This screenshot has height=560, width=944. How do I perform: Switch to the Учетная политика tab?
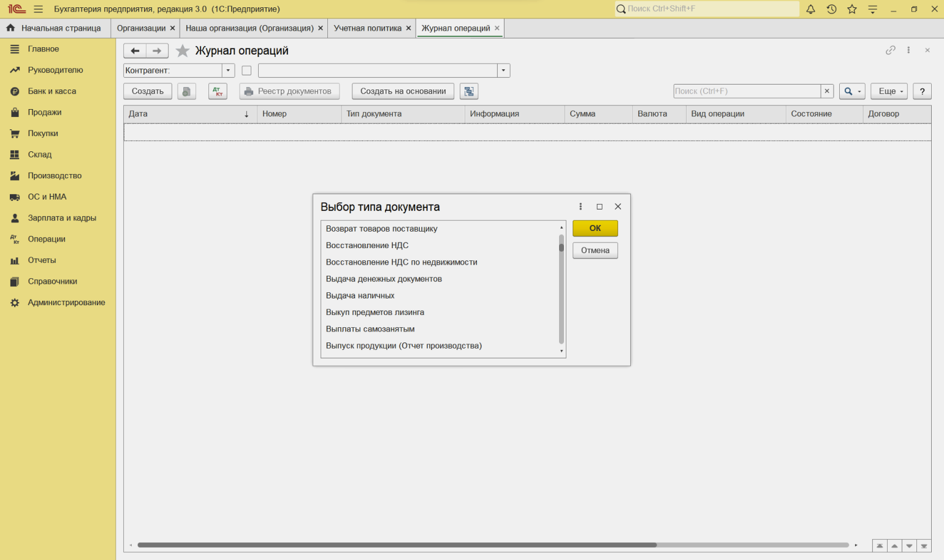click(367, 28)
